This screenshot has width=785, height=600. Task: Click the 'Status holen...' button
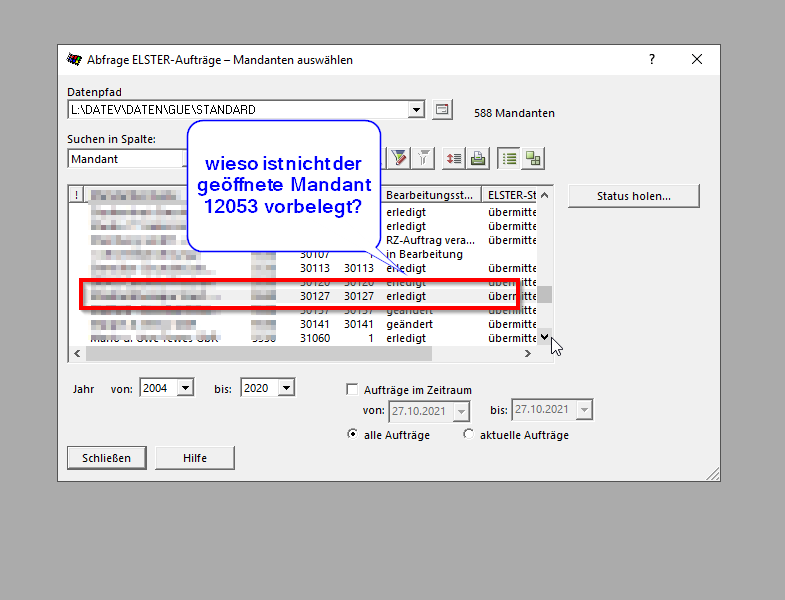click(x=634, y=196)
